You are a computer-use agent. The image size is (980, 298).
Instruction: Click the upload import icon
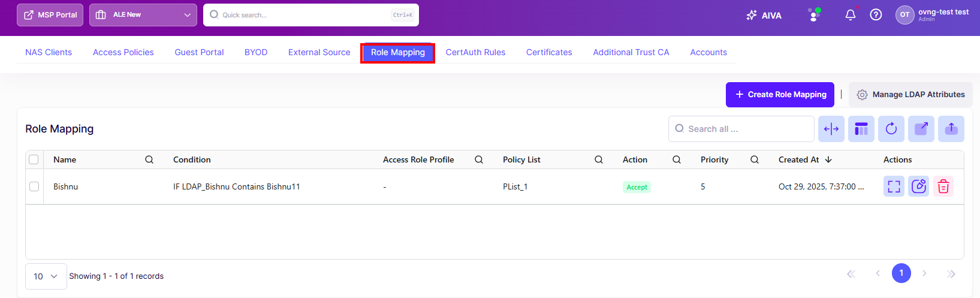(951, 129)
